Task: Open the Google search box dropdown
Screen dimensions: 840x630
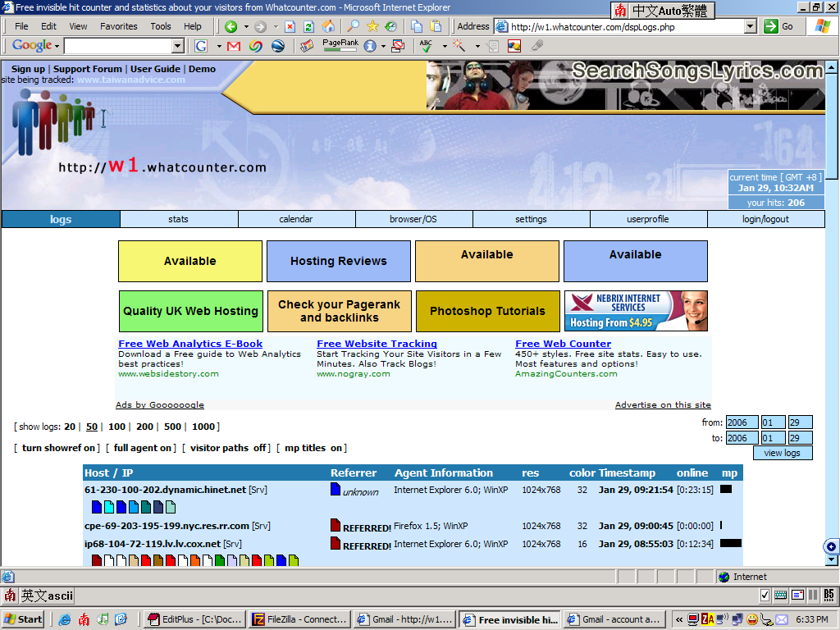Action: [x=178, y=46]
